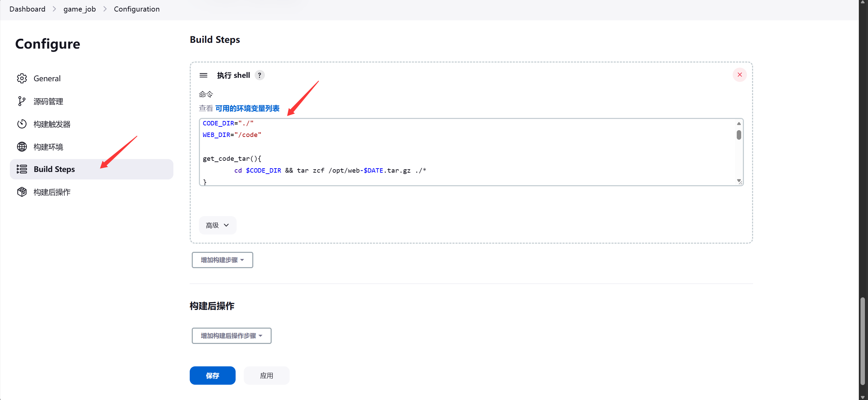Remove the 执行 shell build step
The width and height of the screenshot is (868, 400).
click(739, 75)
